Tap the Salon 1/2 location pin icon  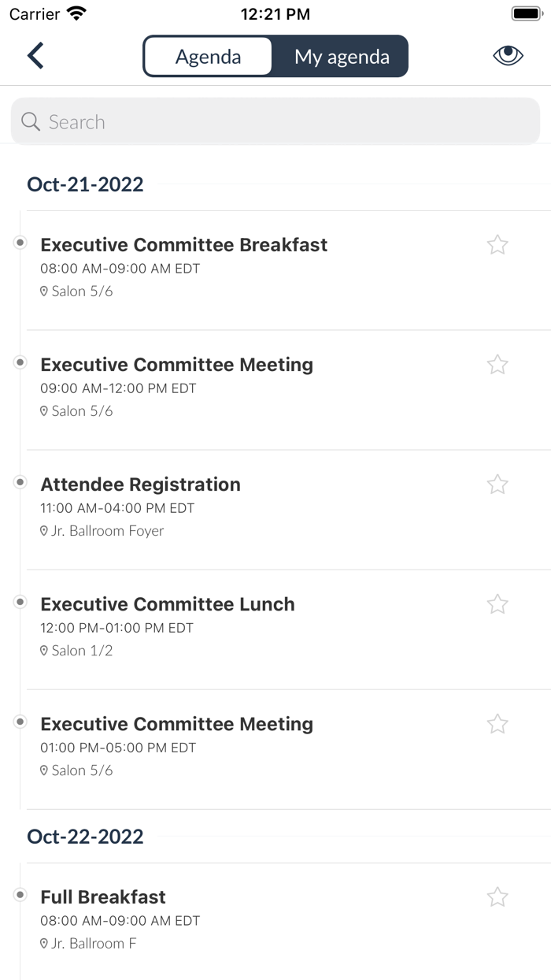pos(44,651)
